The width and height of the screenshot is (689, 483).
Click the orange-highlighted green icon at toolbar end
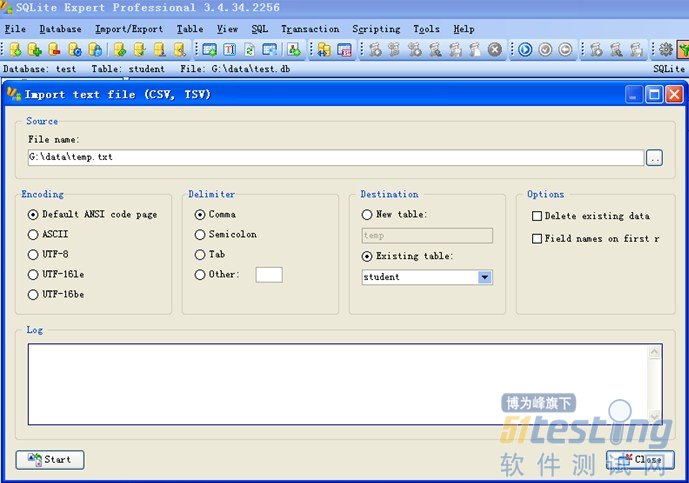(683, 49)
